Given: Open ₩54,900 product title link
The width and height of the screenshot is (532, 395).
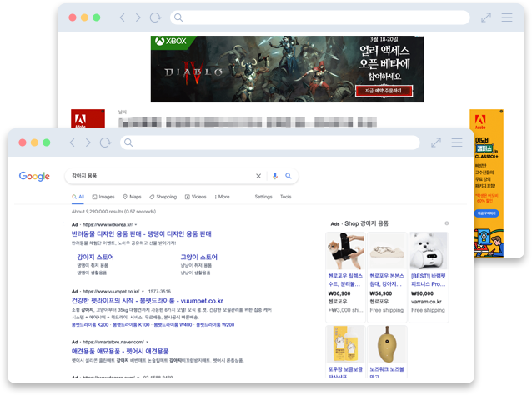Looking at the screenshot, I should (387, 280).
